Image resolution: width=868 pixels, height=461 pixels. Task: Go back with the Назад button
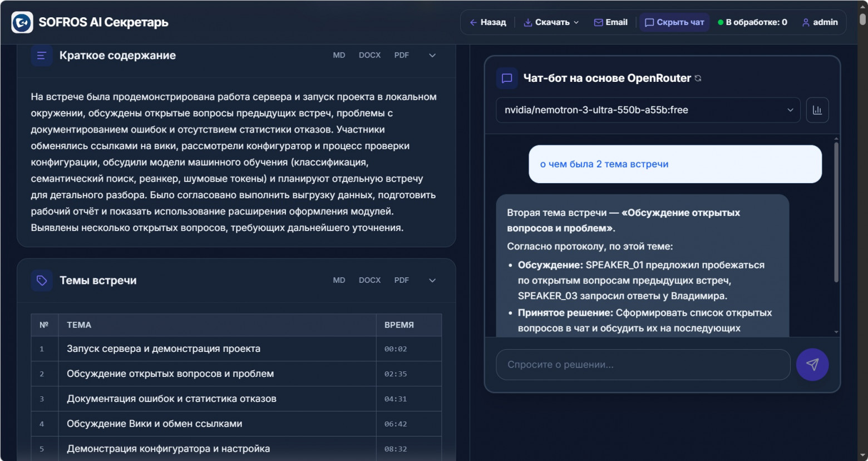click(x=488, y=22)
